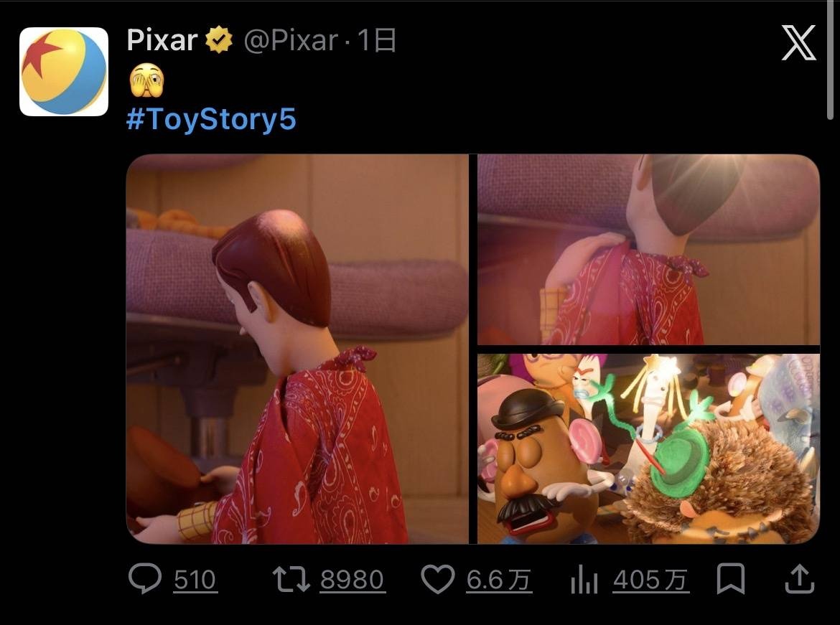Open Pixar's Luxo ball profile avatar
The width and height of the screenshot is (840, 625).
click(64, 72)
